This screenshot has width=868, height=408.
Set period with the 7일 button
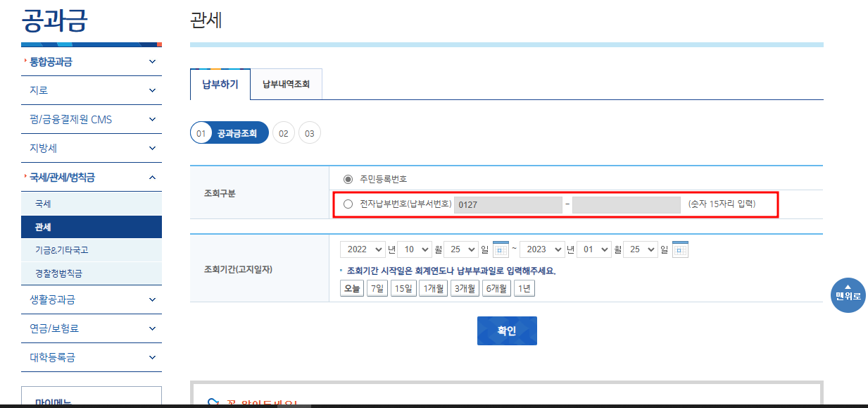point(377,288)
